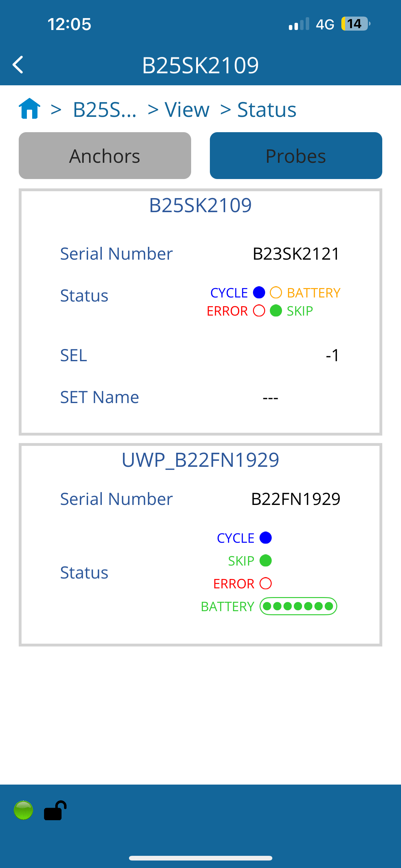Open the B25S... breadcrumb link

[x=105, y=109]
